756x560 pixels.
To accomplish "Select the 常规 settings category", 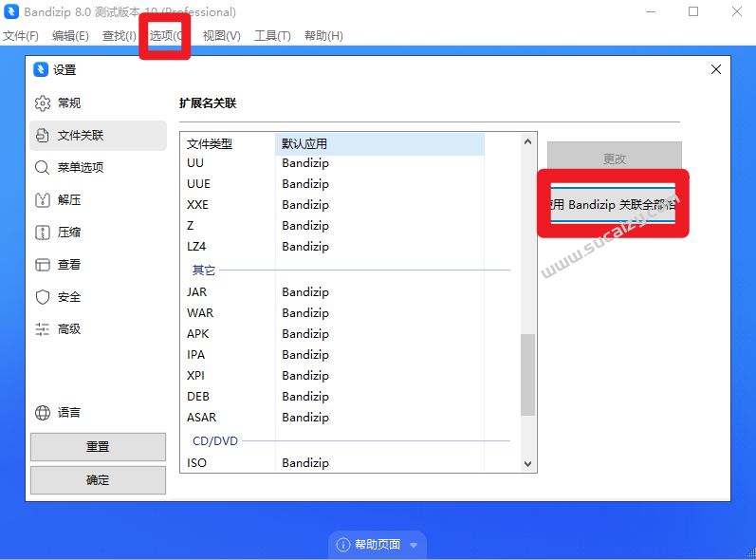I will click(x=99, y=103).
